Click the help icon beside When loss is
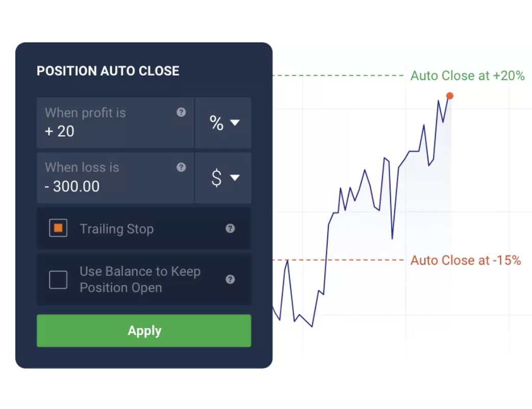The image size is (532, 409). pyautogui.click(x=181, y=167)
